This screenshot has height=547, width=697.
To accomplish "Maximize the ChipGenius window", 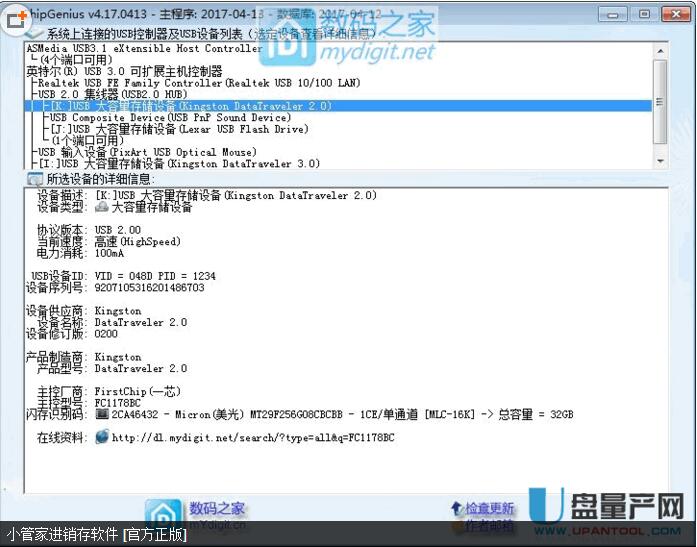I will point(644,14).
